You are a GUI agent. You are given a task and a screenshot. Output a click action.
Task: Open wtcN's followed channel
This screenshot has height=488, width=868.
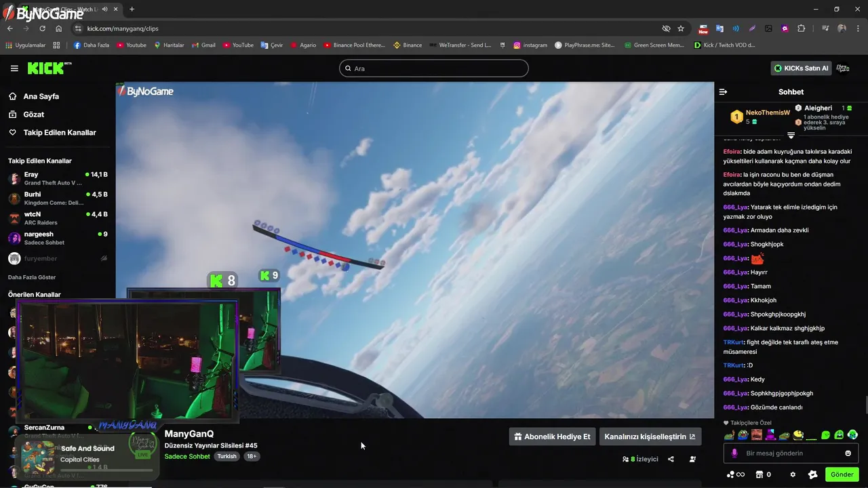[58, 218]
